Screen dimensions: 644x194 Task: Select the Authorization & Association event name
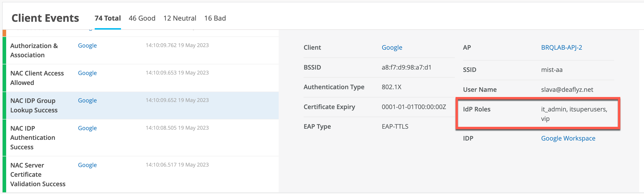[x=34, y=50]
